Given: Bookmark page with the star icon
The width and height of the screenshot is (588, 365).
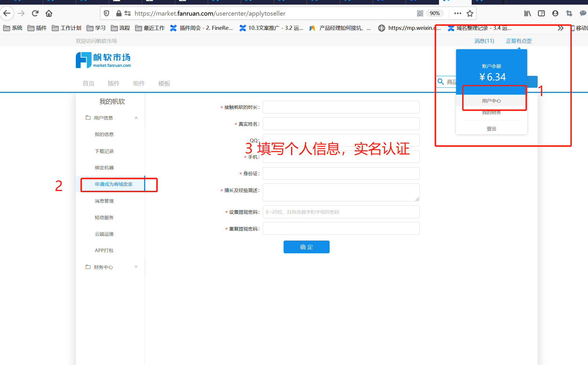Looking at the screenshot, I should (470, 13).
